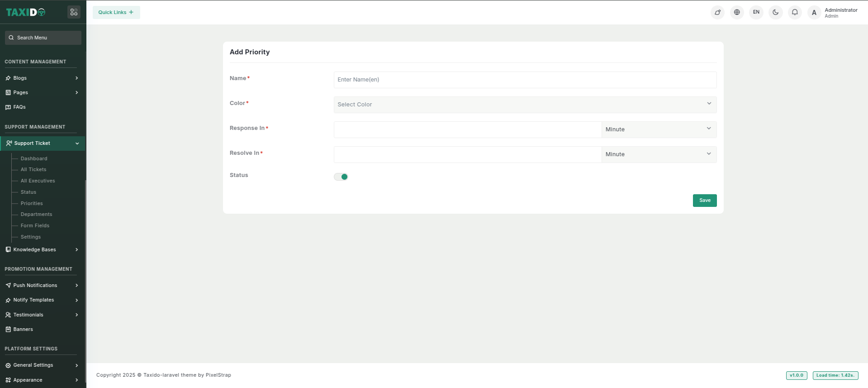868x388 pixels.
Task: Open the Administrator profile avatar
Action: (814, 13)
